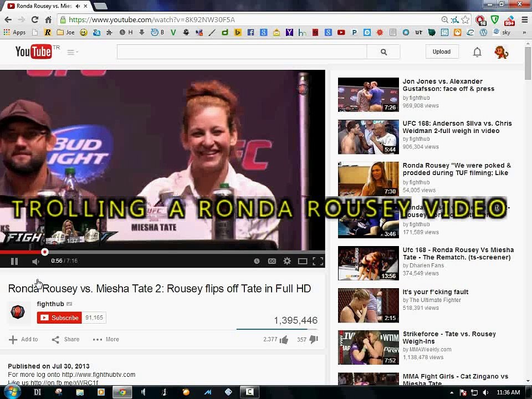Click the fighthub channel avatar
Screen dimensions: 532x399
click(18, 311)
